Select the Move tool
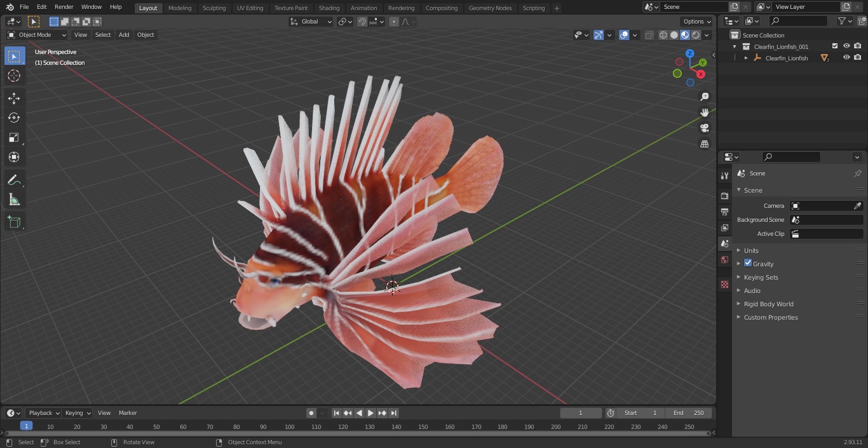This screenshot has width=868, height=448. coord(14,98)
